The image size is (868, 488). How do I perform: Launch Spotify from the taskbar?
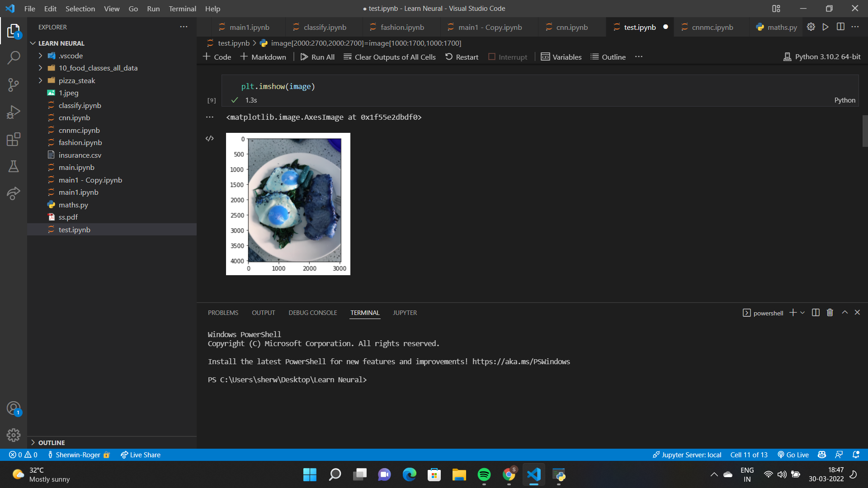click(484, 474)
